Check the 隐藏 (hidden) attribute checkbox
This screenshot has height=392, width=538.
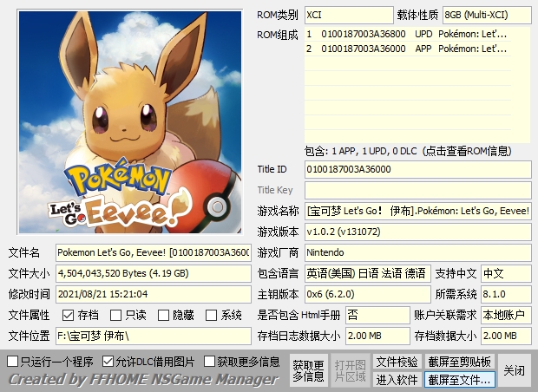pyautogui.click(x=164, y=316)
